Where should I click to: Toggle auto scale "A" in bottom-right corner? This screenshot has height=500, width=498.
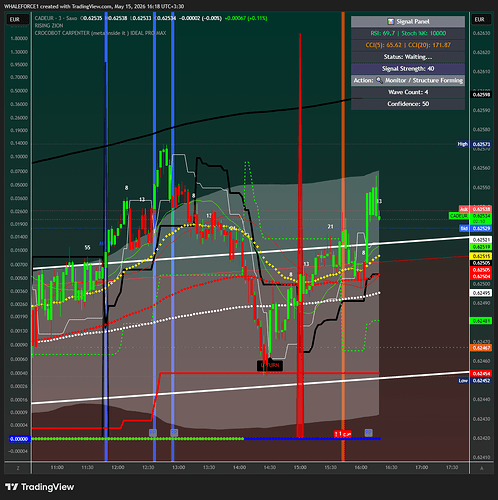pos(481,468)
